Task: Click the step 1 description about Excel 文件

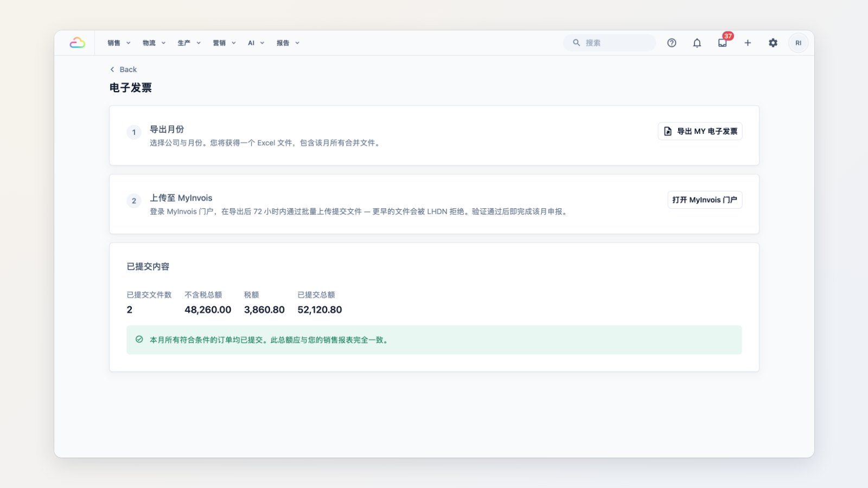Action: [266, 143]
